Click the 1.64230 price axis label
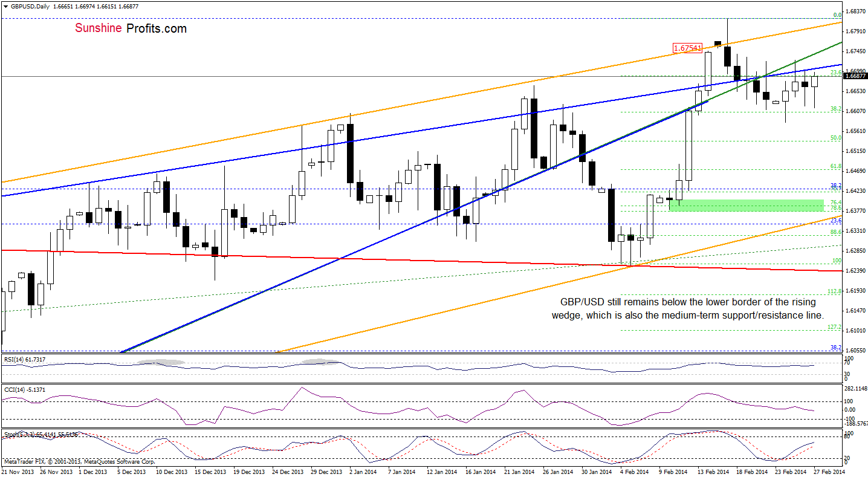The height and width of the screenshot is (477, 868). click(x=856, y=191)
